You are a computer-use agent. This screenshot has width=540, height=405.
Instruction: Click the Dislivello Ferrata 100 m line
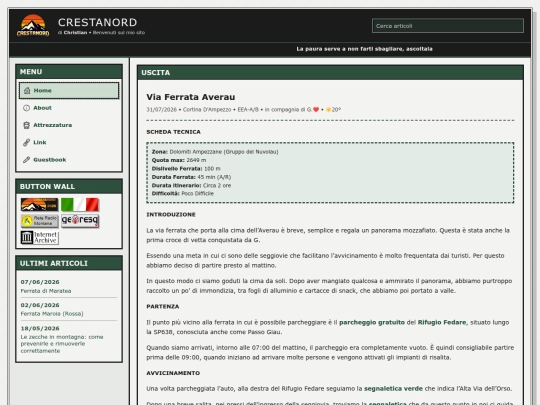pyautogui.click(x=186, y=168)
